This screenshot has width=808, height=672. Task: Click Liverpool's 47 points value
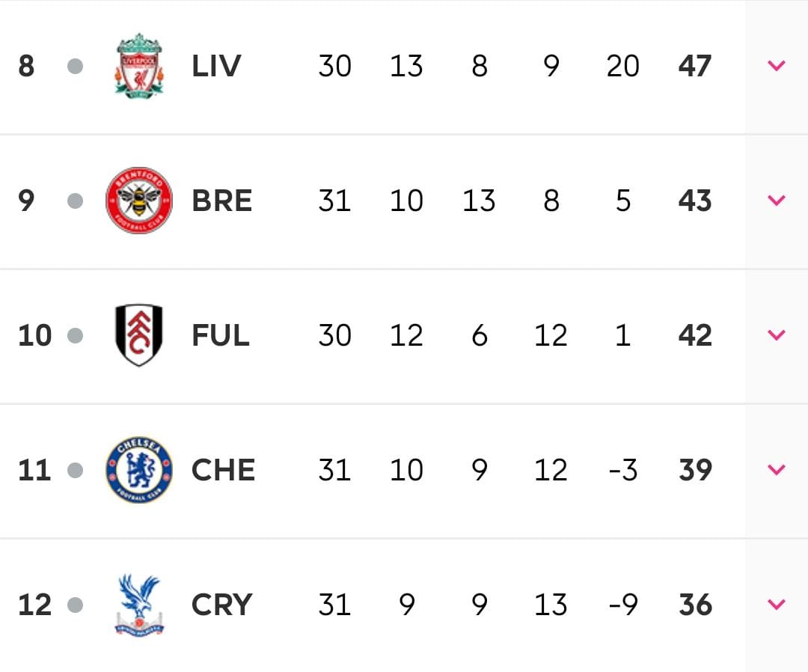pos(695,66)
